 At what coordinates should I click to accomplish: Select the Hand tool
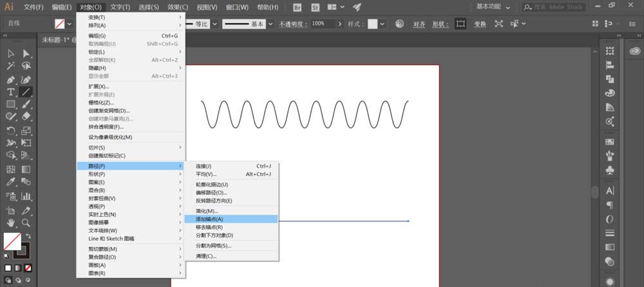click(x=11, y=223)
